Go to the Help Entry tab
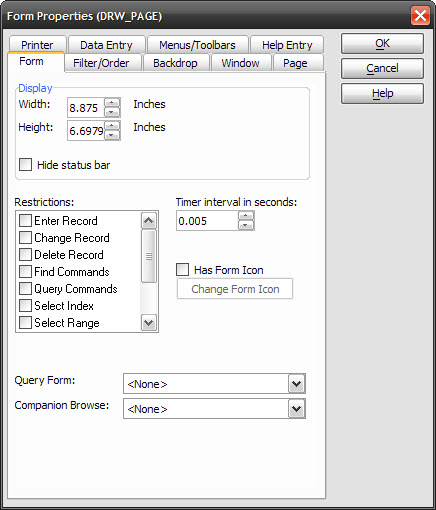This screenshot has height=510, width=436. point(287,44)
